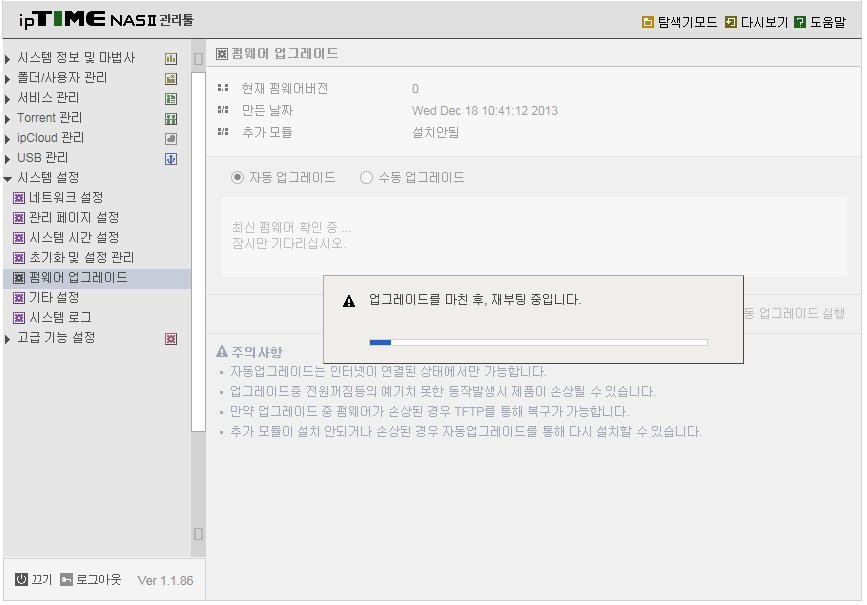Image resolution: width=867 pixels, height=605 pixels.
Task: Select the 자동 업그레이드 radio button
Action: point(237,178)
